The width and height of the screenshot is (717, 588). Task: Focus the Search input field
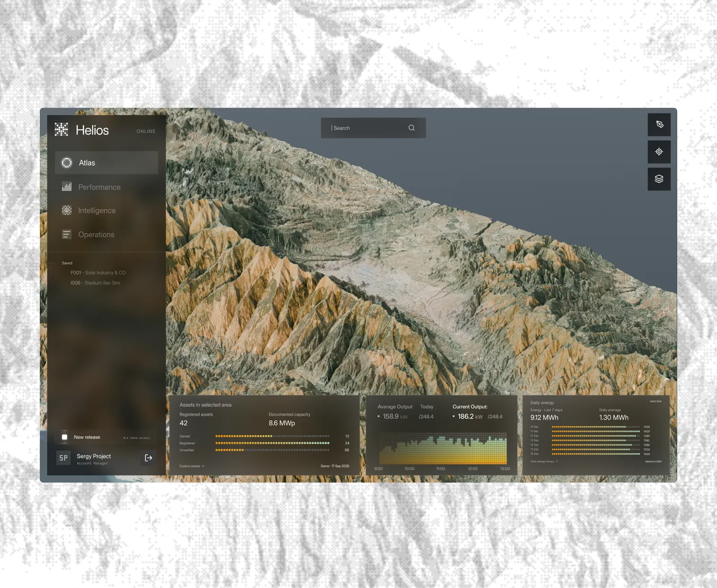tap(373, 128)
